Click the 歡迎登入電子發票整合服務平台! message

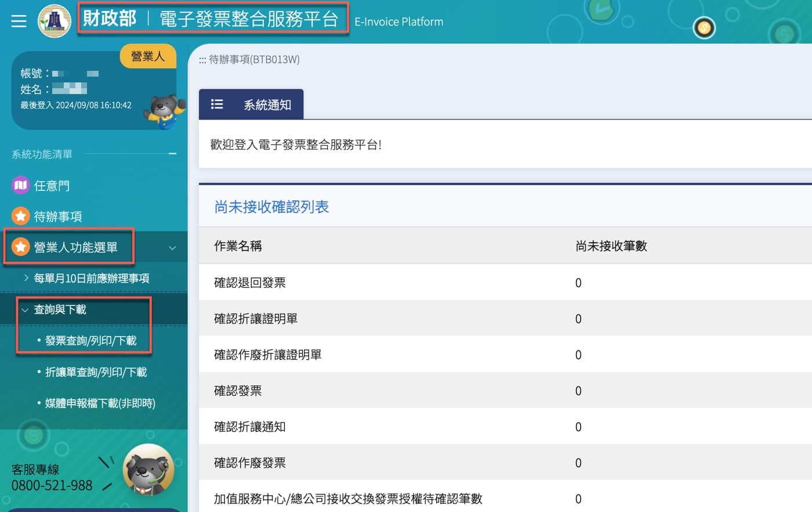[x=296, y=145]
